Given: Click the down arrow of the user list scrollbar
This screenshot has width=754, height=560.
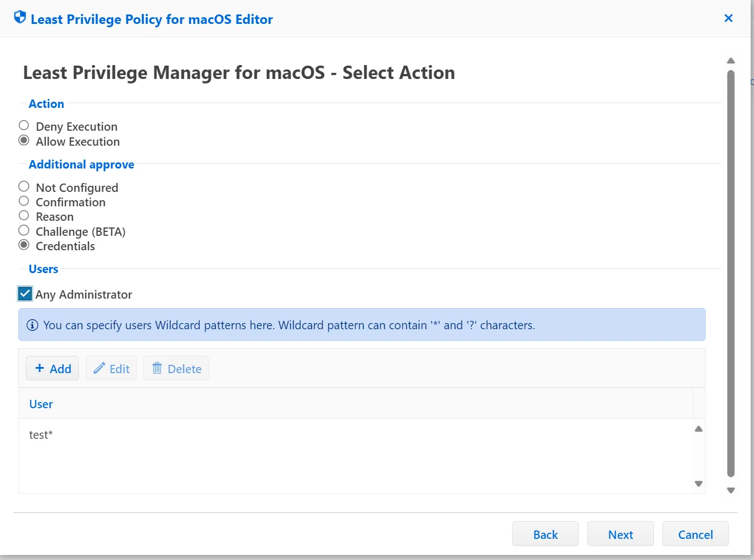Looking at the screenshot, I should (x=698, y=484).
